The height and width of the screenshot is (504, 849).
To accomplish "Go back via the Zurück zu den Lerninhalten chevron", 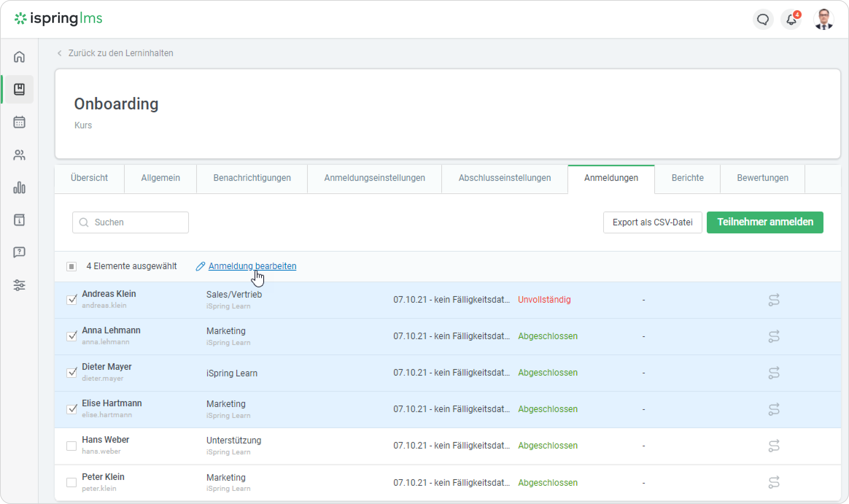I will [x=60, y=53].
